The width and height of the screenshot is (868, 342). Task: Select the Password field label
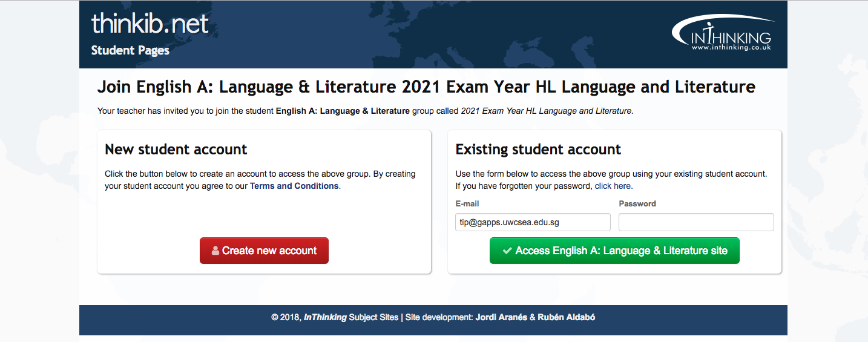(637, 204)
